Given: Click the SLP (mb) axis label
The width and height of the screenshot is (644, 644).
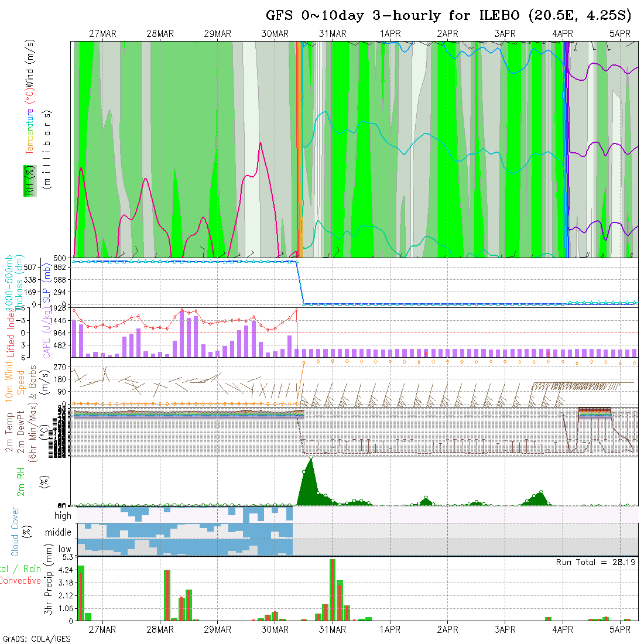Looking at the screenshot, I should 46,284.
